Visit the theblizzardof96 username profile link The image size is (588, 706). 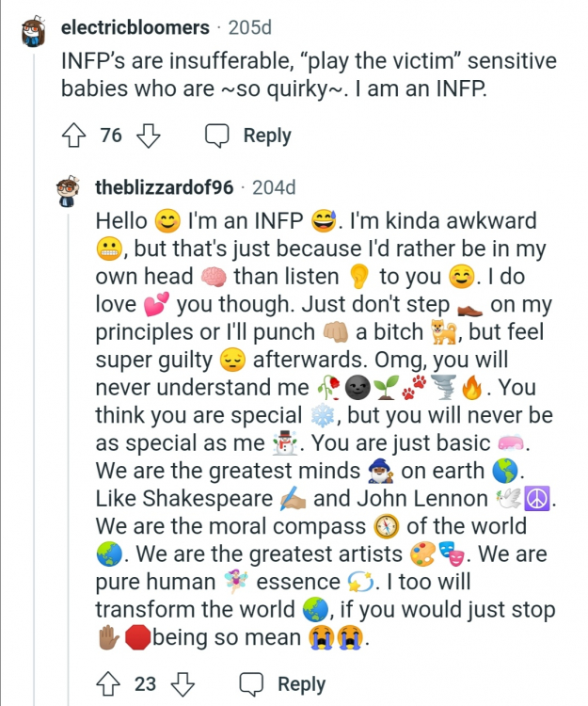click(164, 187)
